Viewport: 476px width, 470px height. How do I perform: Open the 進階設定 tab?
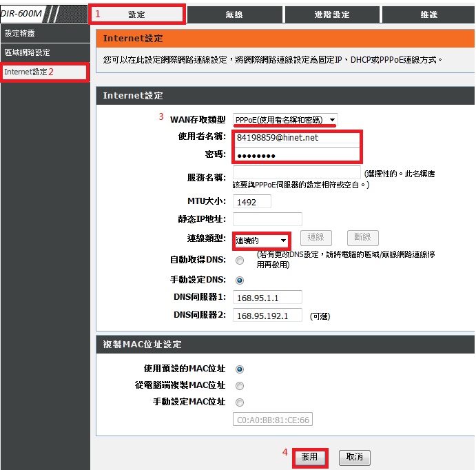pos(331,14)
